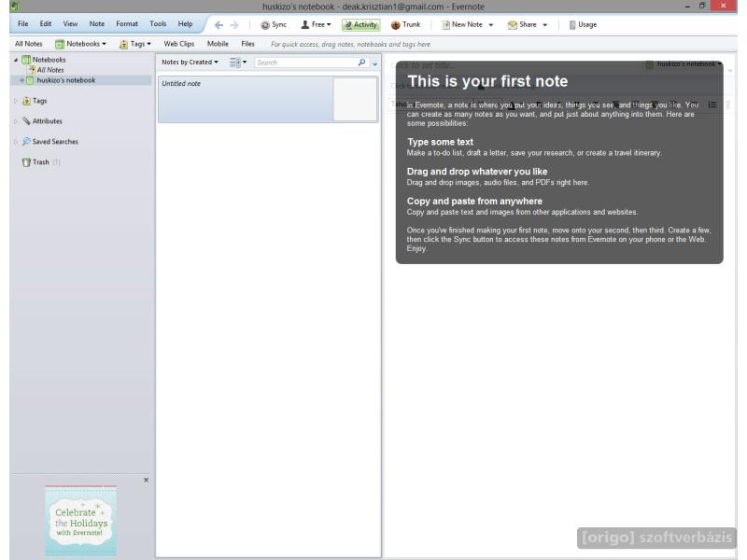Expand the Saved Searches tree node
The image size is (747, 560).
click(x=16, y=142)
